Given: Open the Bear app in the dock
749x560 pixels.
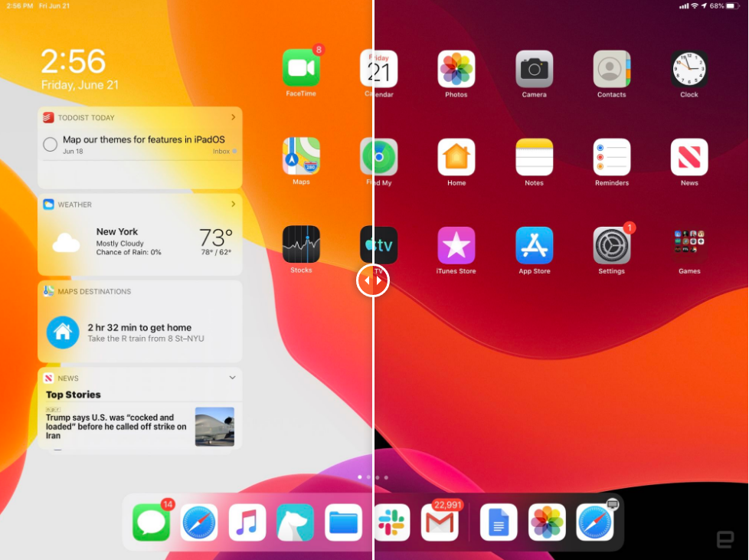Looking at the screenshot, I should tap(295, 522).
